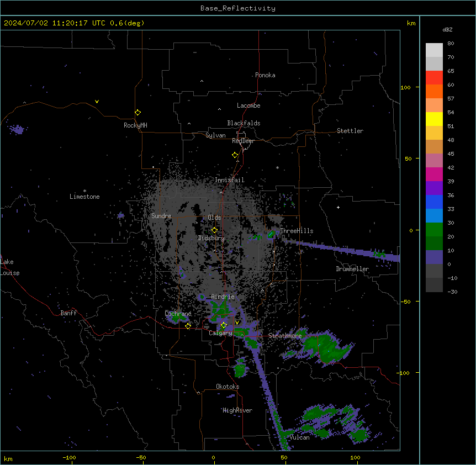Click the Calgary city label
Viewport: 476px width, 465px height.
coord(220,333)
